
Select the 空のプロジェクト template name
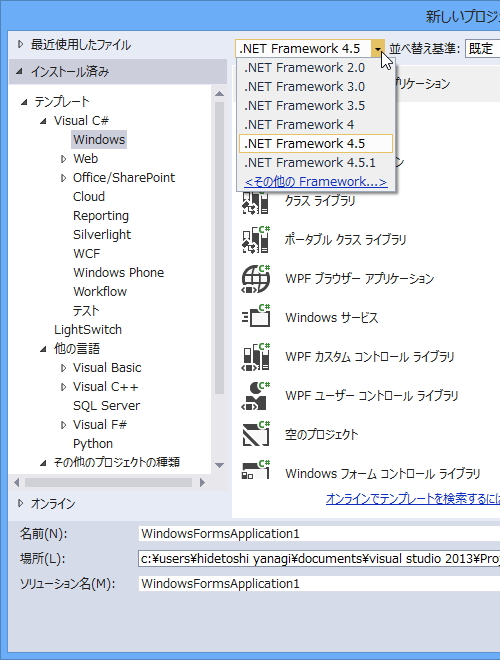pos(322,434)
